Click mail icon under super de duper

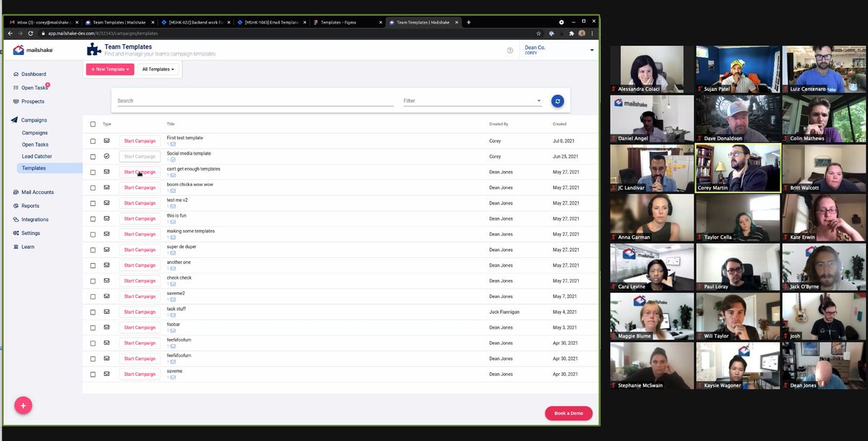173,253
